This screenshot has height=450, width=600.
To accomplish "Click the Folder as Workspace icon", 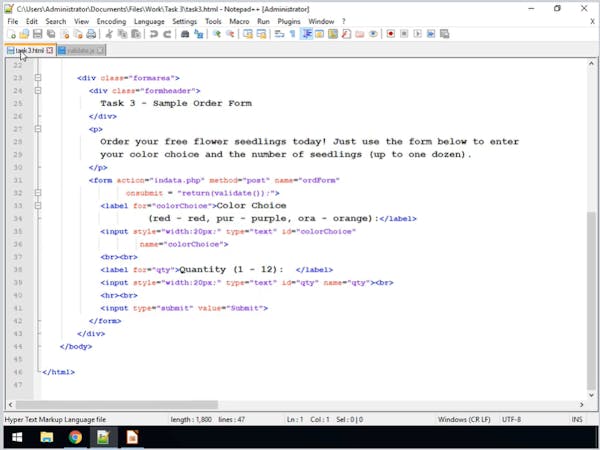I will tap(360, 34).
